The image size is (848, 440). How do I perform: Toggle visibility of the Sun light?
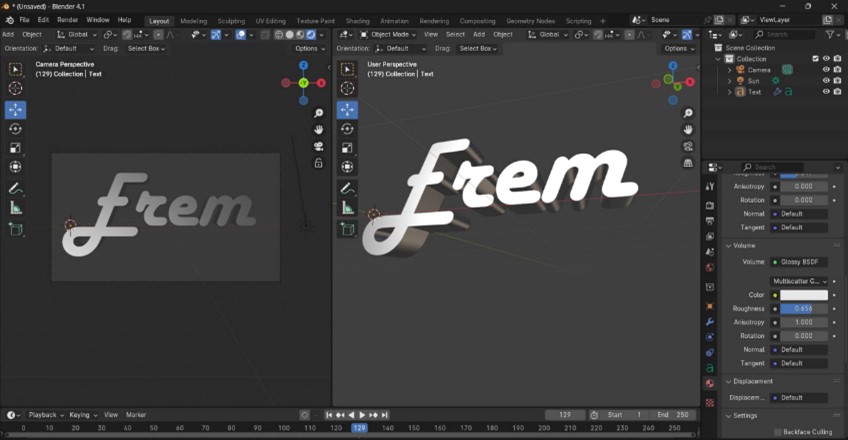(x=826, y=81)
